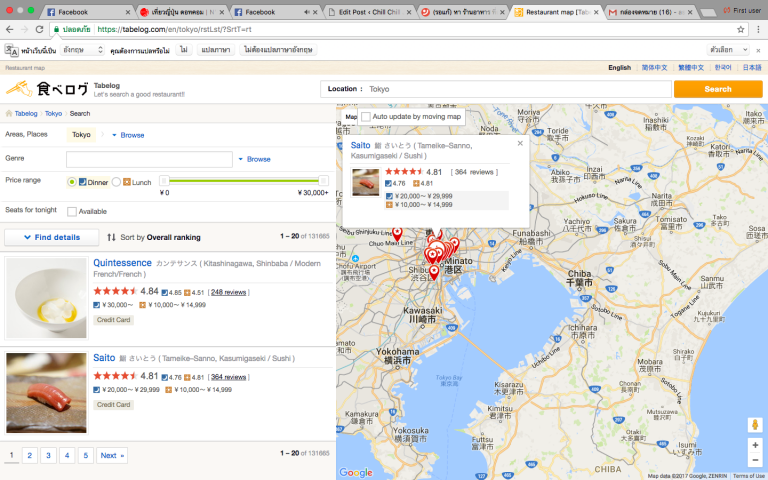Select the Lunch price option
Image resolution: width=768 pixels, height=480 pixels.
click(x=117, y=182)
